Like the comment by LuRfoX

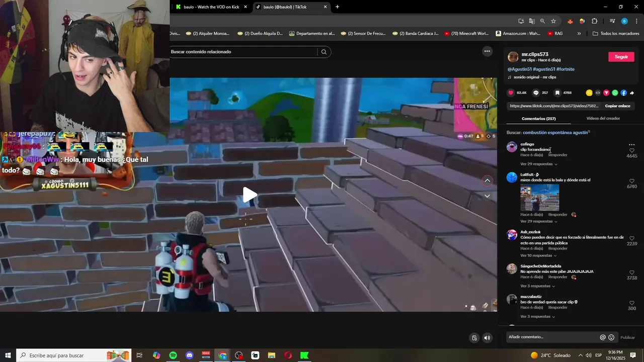click(x=632, y=181)
